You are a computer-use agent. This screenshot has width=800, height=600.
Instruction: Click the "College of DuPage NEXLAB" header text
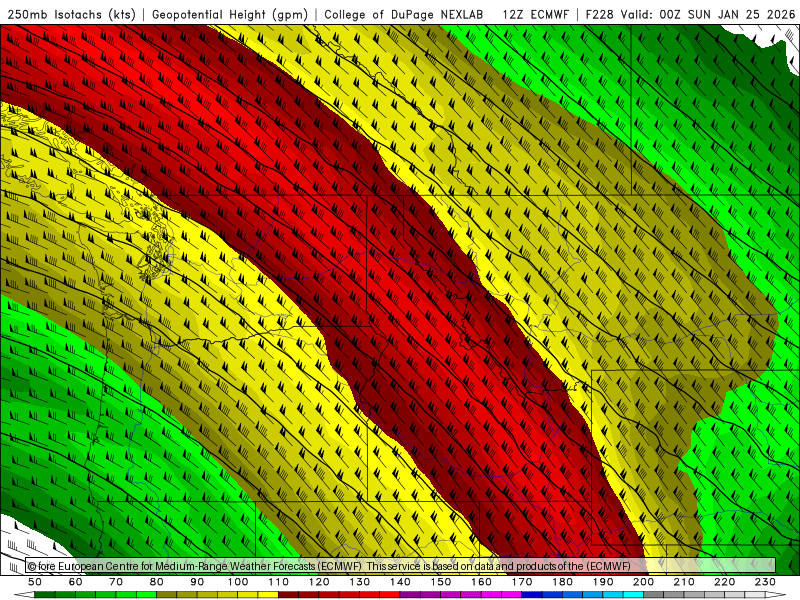point(404,14)
